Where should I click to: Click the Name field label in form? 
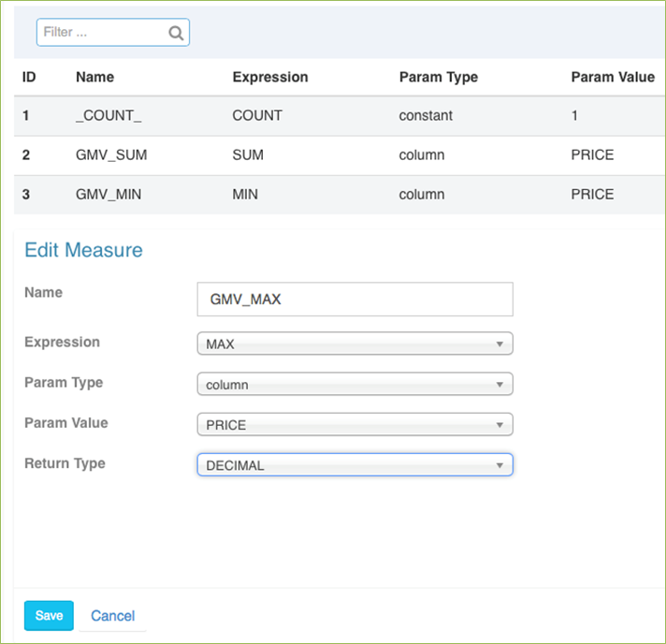43,292
